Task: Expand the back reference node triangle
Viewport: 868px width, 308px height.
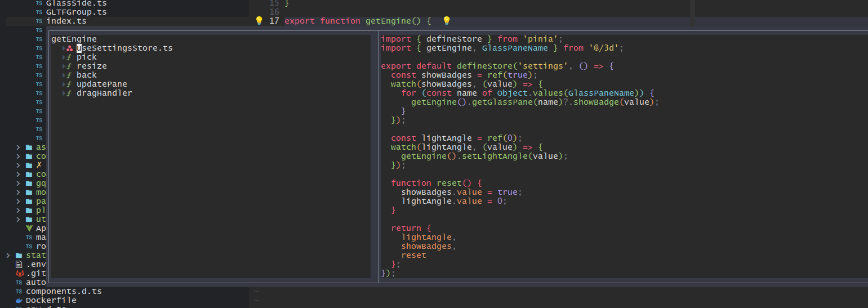Action: click(64, 75)
